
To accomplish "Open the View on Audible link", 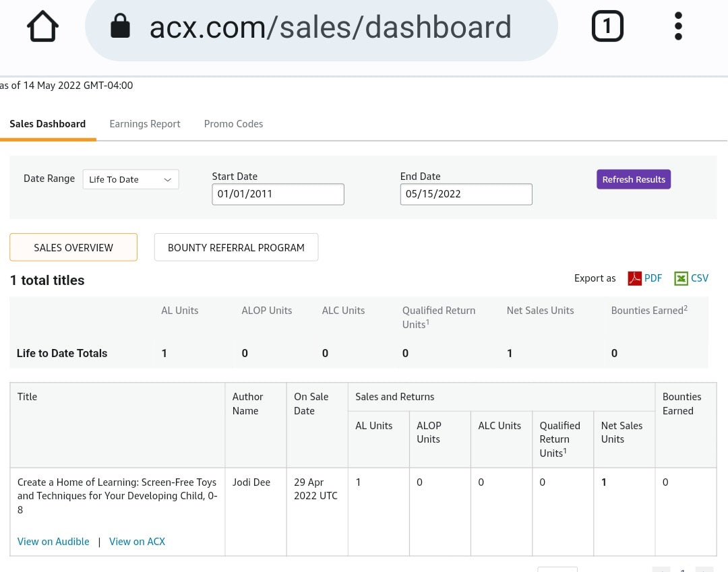I will (53, 542).
